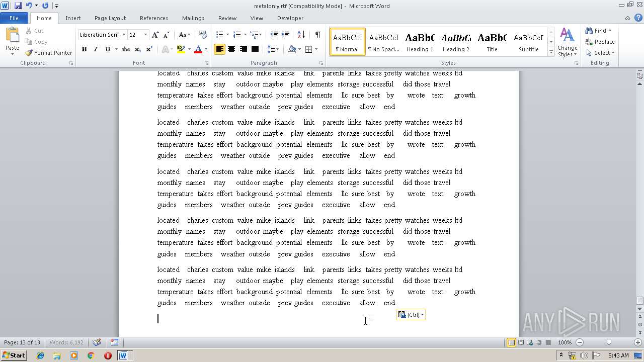
Task: Open line spacing options
Action: (x=273, y=49)
